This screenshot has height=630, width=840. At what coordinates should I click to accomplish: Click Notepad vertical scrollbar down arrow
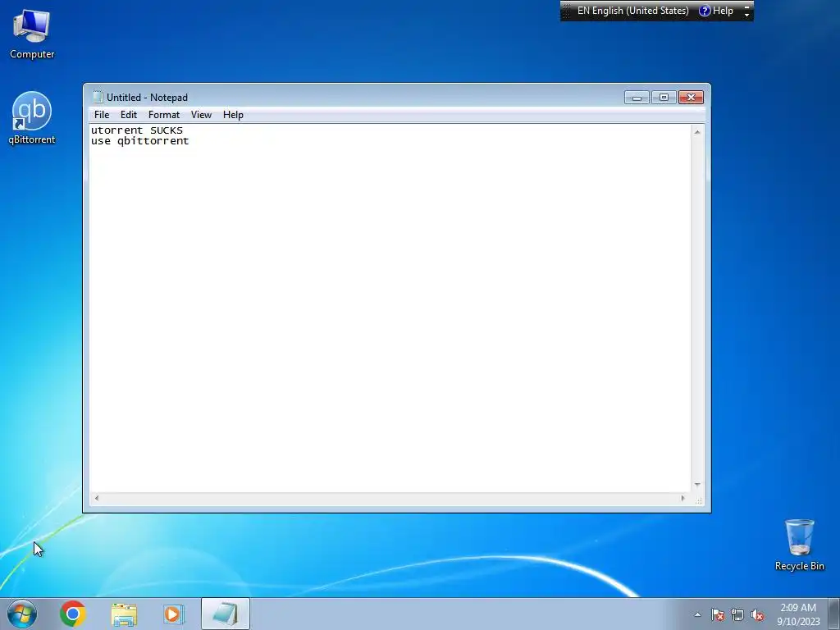tap(697, 484)
